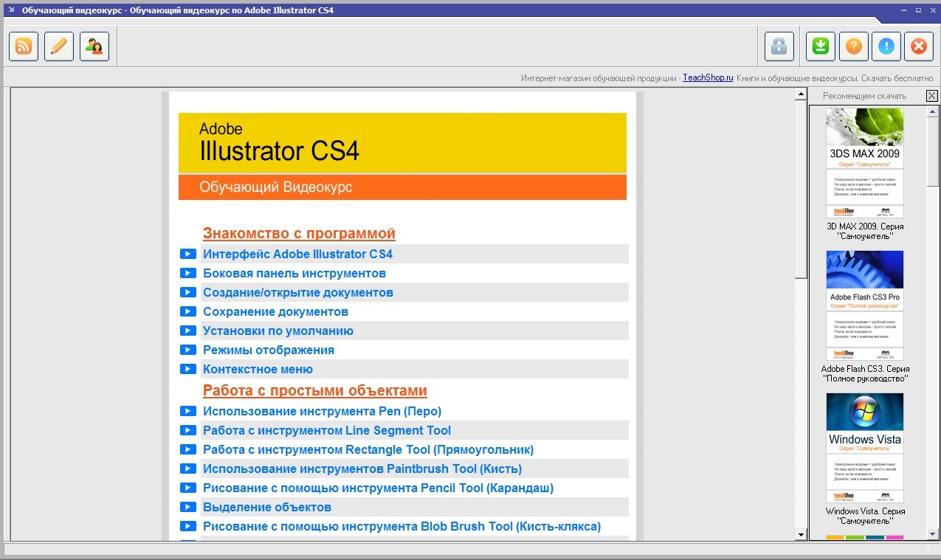This screenshot has width=941, height=560.
Task: Play icon next to Создание/открытие документов
Action: point(188,292)
